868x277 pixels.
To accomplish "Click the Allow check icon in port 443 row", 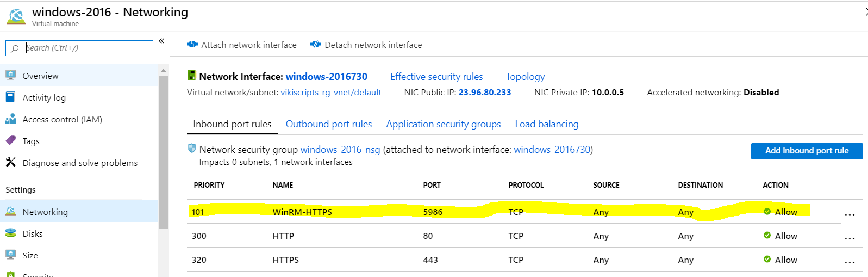I will [x=767, y=260].
